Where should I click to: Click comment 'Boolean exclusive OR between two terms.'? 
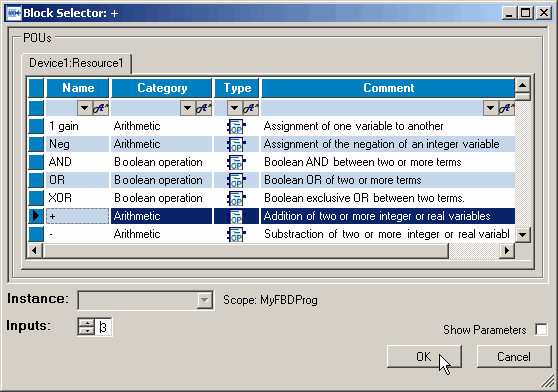(364, 198)
